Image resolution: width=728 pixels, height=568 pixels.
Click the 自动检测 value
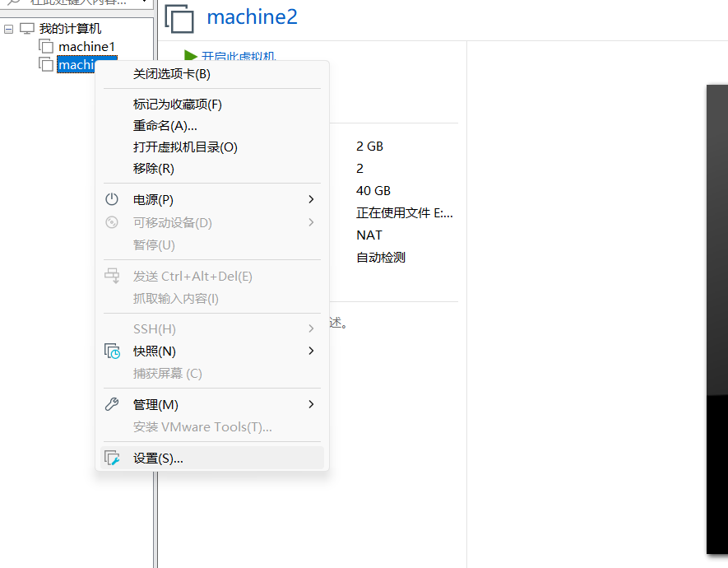pos(381,258)
